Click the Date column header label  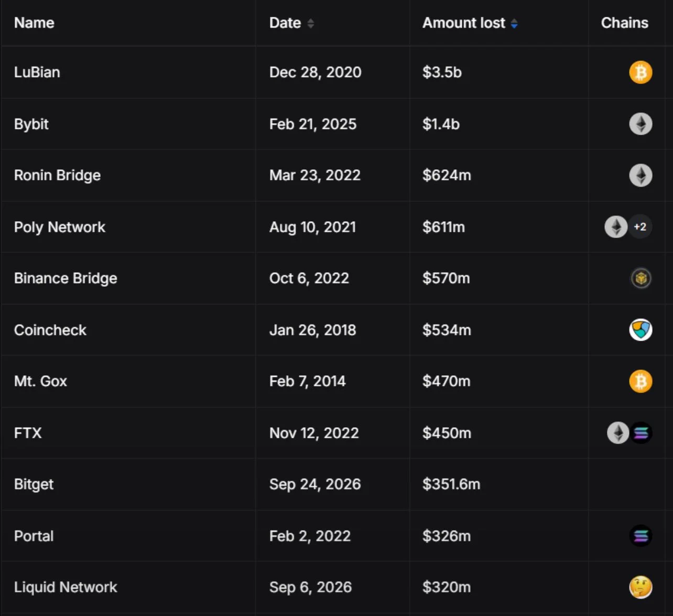pos(285,23)
